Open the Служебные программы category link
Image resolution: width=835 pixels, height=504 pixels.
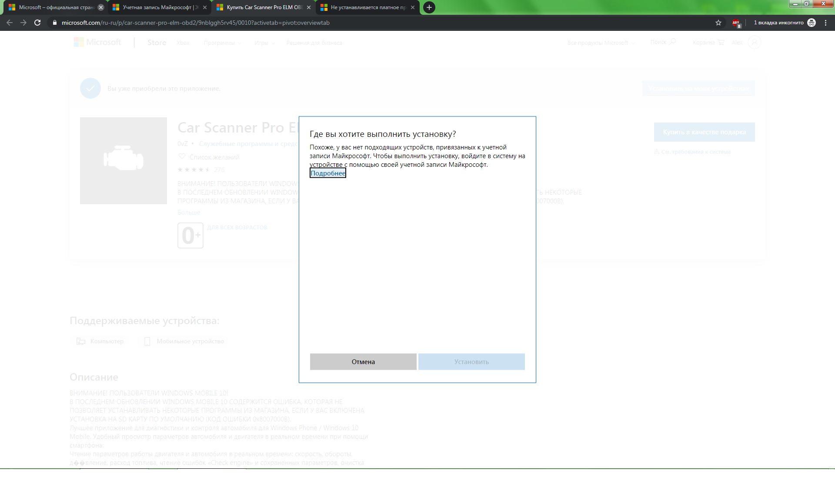pyautogui.click(x=248, y=144)
